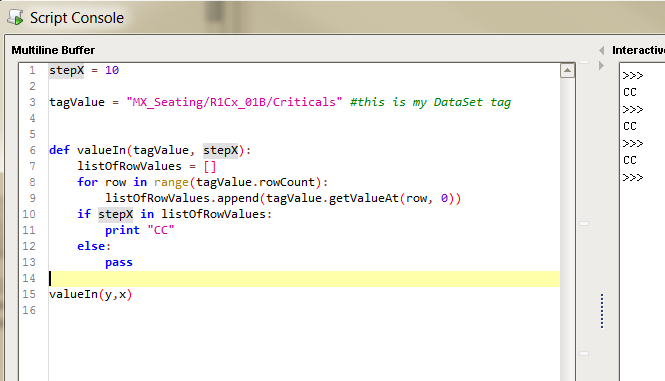Viewport: 665px width, 381px height.
Task: Click the 'else:' keyword on line 12
Action: [x=94, y=247]
